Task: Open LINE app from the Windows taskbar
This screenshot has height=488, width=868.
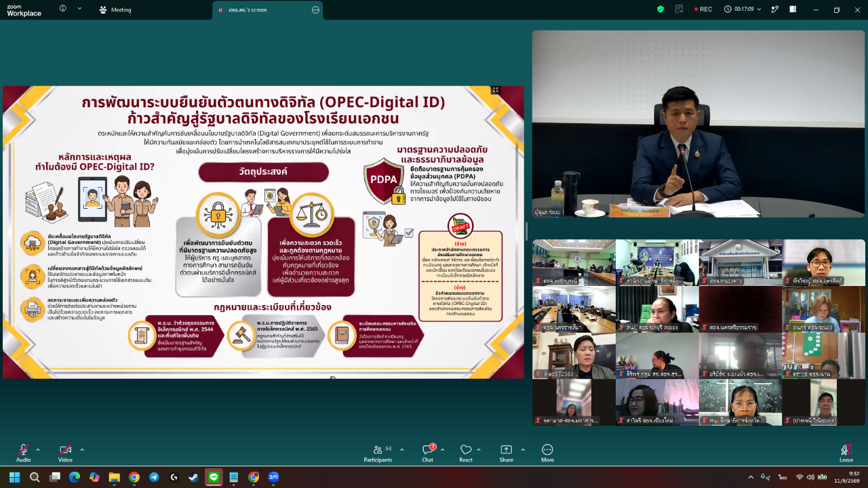Action: coord(214,477)
